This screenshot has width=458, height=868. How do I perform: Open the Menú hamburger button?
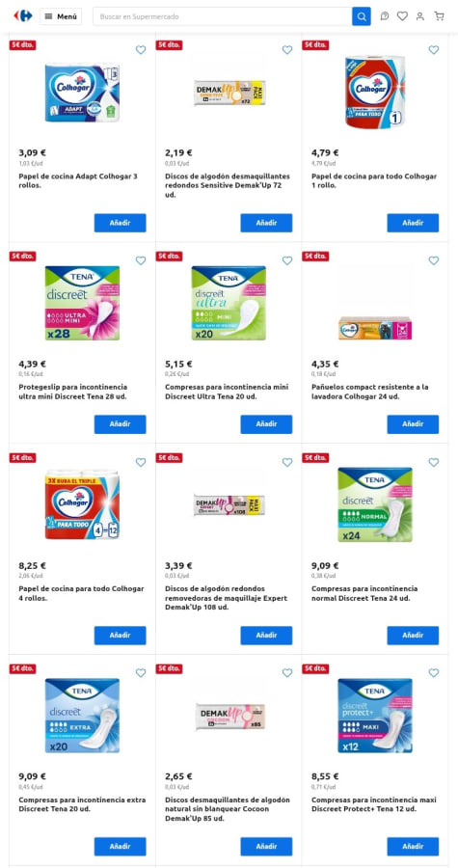[61, 16]
